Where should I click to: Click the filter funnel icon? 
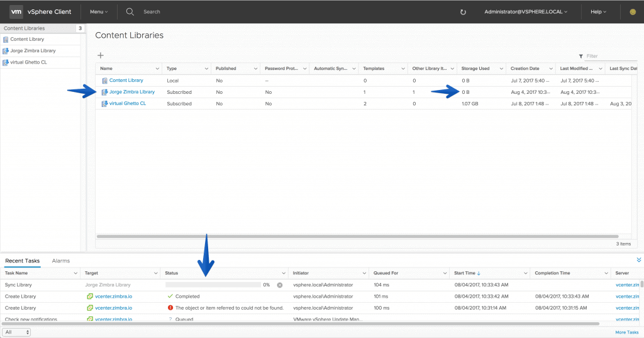pyautogui.click(x=580, y=57)
